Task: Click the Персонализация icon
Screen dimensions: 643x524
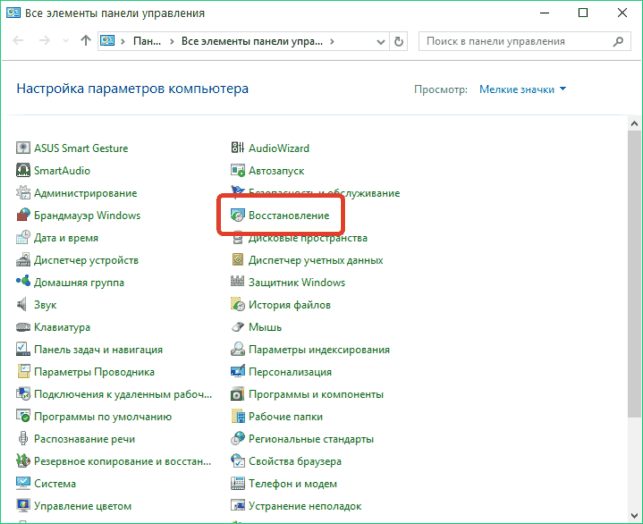Action: (237, 371)
